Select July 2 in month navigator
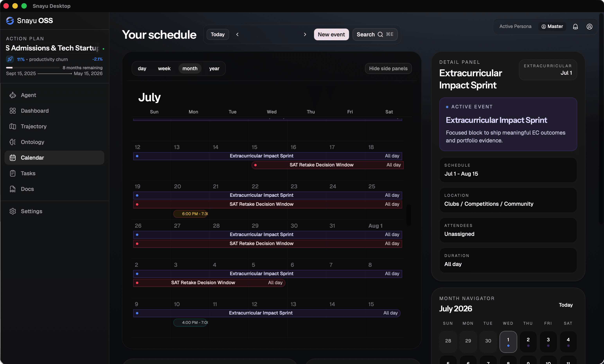604x364 pixels. (x=528, y=342)
